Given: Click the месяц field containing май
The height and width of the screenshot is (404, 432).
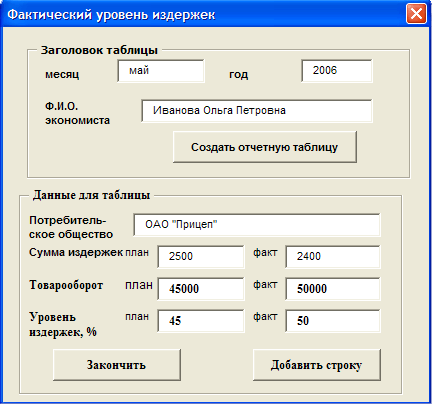Looking at the screenshot, I should tap(161, 71).
